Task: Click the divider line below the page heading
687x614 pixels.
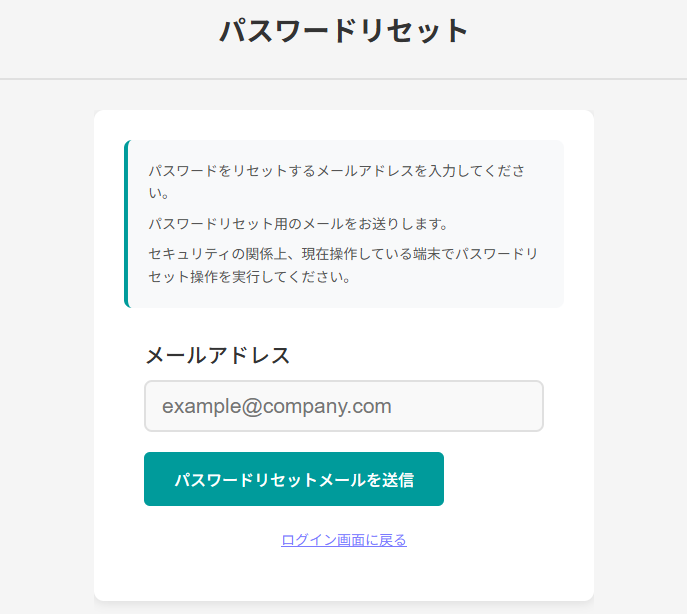Action: tap(343, 78)
